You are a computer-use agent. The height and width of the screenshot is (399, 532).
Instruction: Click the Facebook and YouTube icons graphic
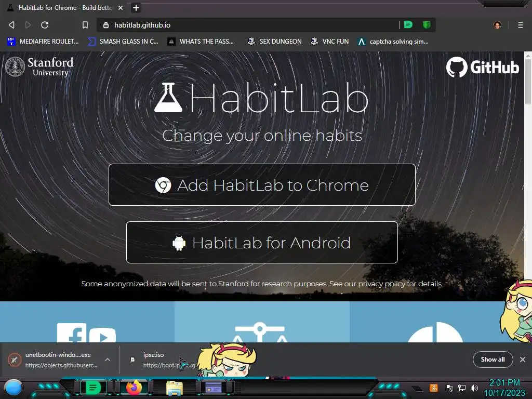(87, 332)
